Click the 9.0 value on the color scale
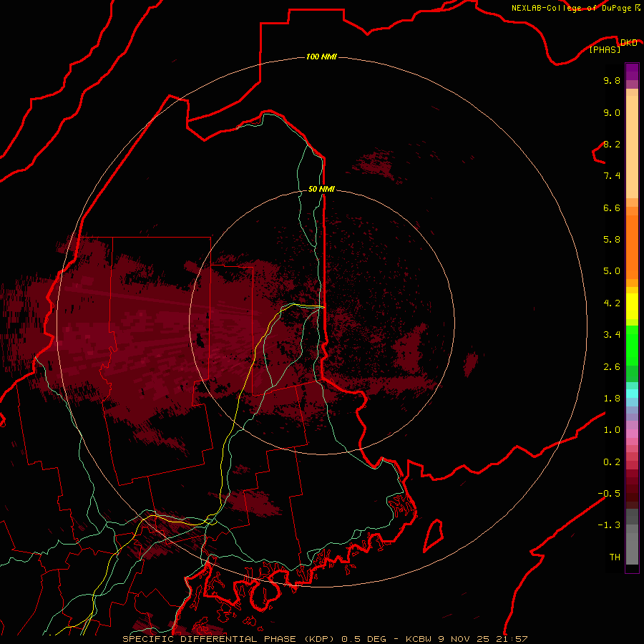 tap(612, 113)
